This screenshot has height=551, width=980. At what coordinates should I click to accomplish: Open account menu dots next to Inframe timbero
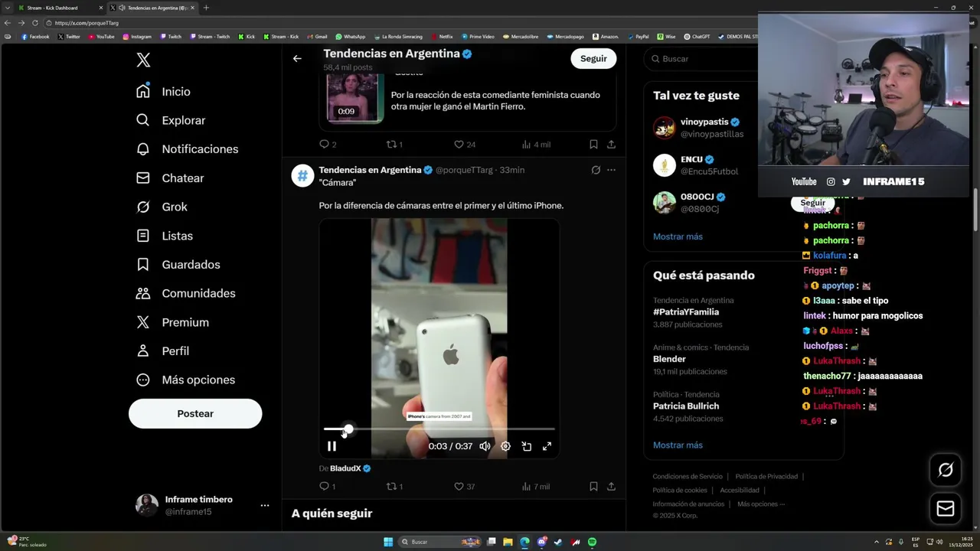coord(264,505)
